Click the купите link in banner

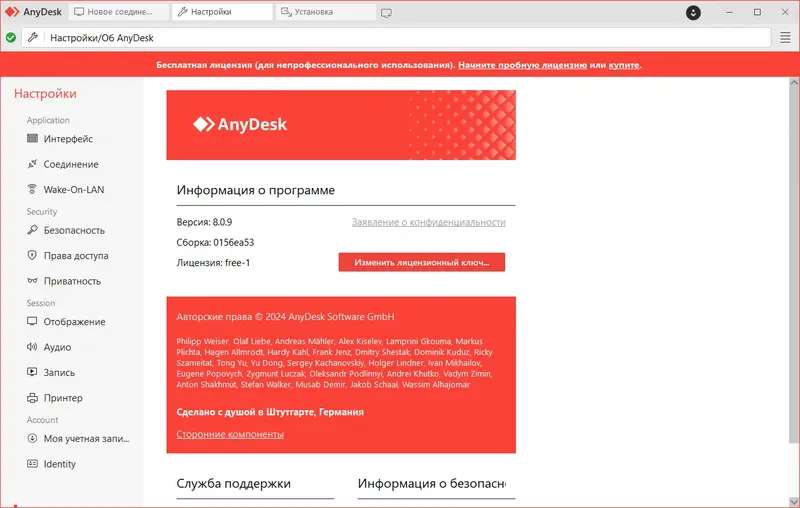click(x=623, y=65)
